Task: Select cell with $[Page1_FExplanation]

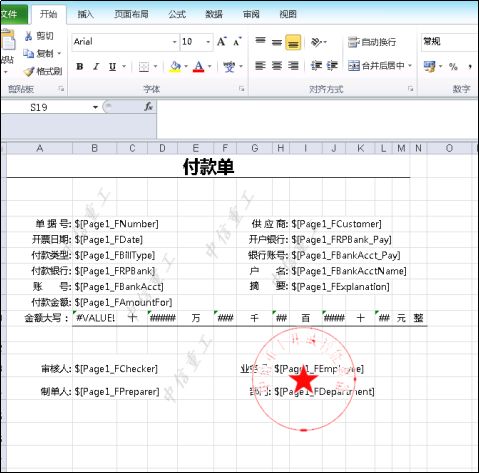Action: click(x=340, y=287)
